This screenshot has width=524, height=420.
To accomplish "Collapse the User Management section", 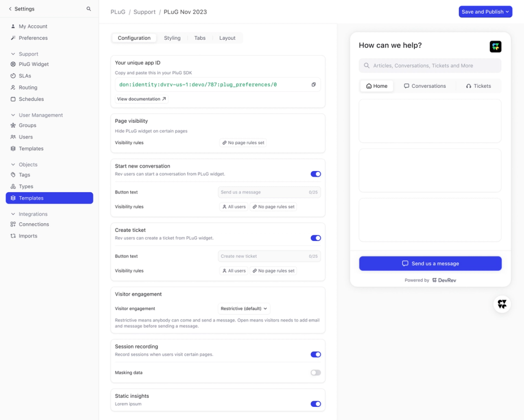I will pos(13,115).
